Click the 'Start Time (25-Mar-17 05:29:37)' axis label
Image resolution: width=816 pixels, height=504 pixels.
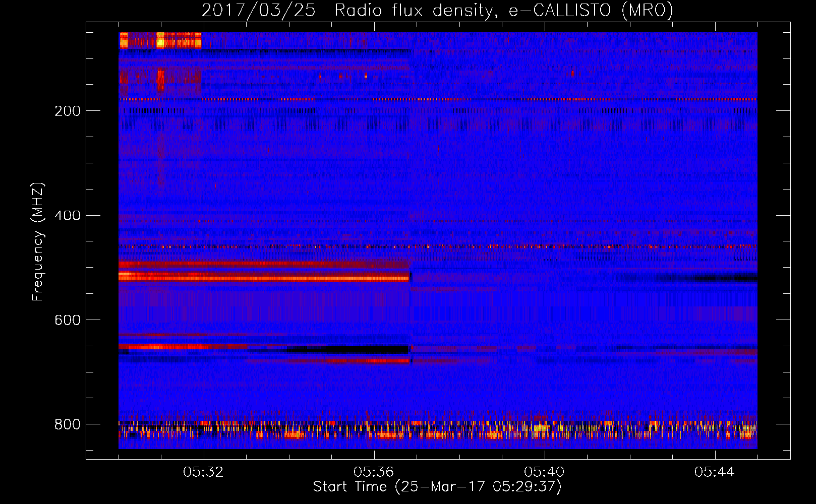[x=437, y=487]
